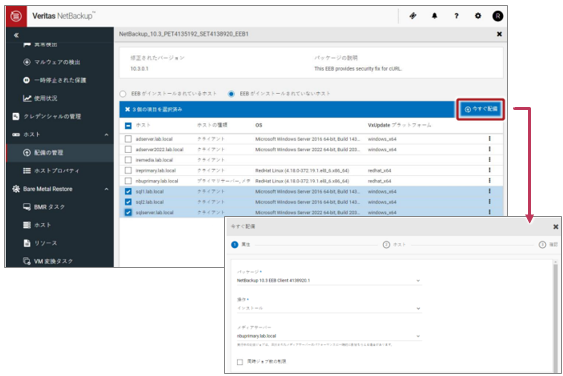The width and height of the screenshot is (563, 376).
Task: Open the user avatar R icon
Action: tap(498, 16)
